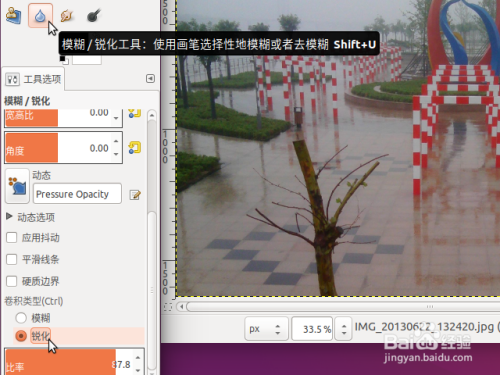Reset the angle (角度) value
Viewport: 500px width, 375px height.
[135, 148]
